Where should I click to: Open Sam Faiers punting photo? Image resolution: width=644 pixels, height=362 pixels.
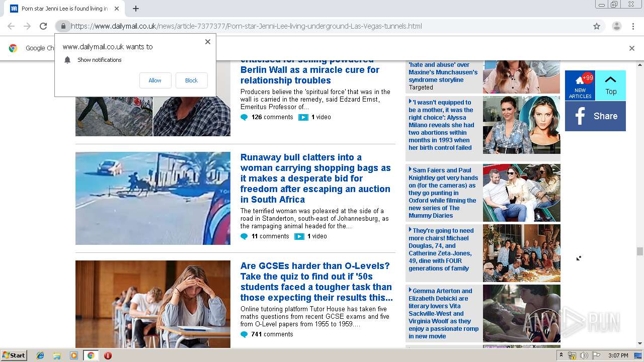click(x=521, y=193)
